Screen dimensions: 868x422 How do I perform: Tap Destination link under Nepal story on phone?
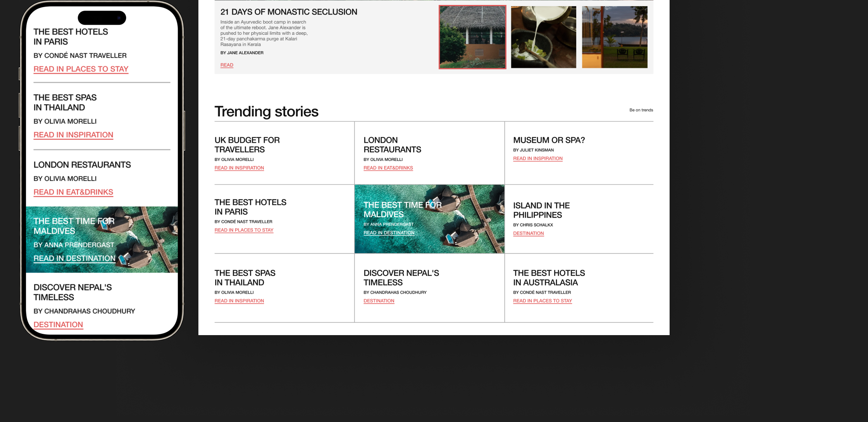58,325
